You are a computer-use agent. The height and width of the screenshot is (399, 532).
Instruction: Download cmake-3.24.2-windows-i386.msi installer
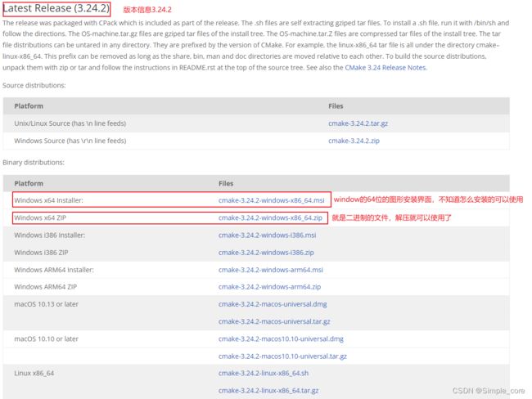click(x=268, y=235)
